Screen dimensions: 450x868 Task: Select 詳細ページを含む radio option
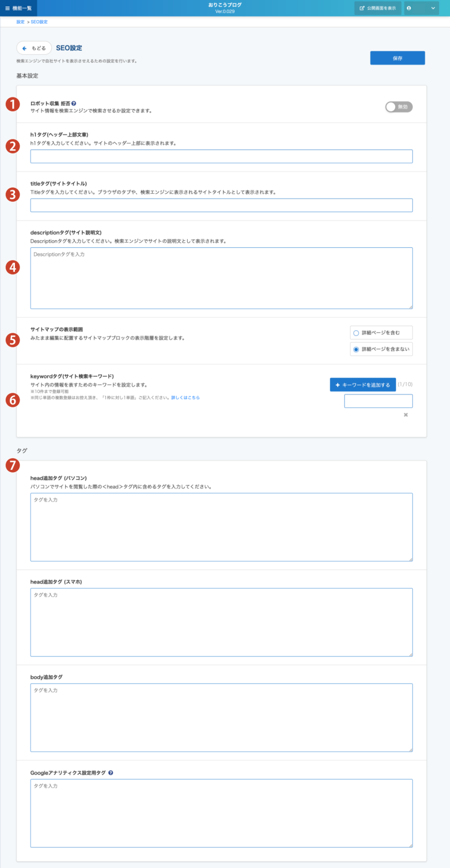[x=356, y=333]
